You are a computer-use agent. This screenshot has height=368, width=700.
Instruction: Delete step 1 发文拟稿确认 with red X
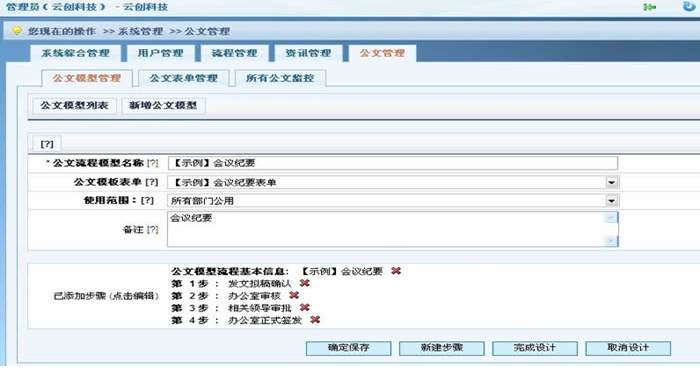click(304, 283)
